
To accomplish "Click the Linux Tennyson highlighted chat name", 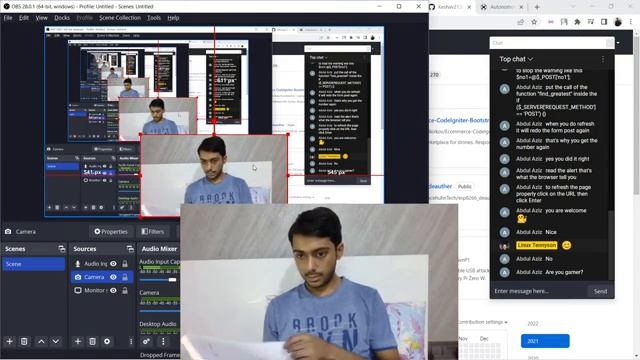I will pyautogui.click(x=536, y=245).
